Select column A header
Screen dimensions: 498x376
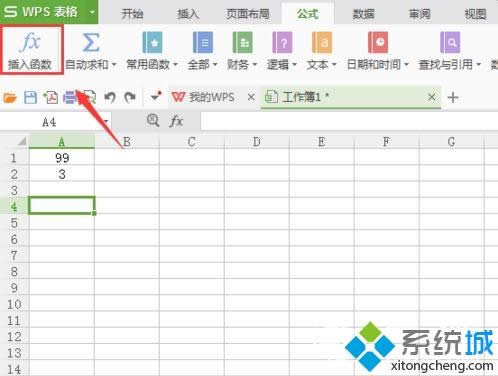click(62, 142)
